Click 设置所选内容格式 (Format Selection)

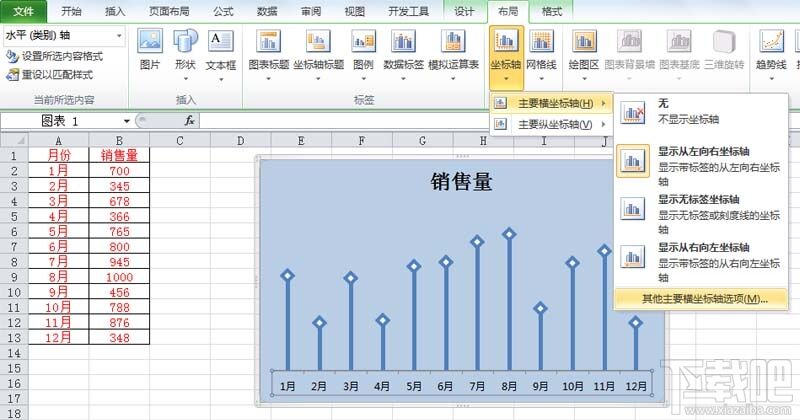[x=54, y=56]
